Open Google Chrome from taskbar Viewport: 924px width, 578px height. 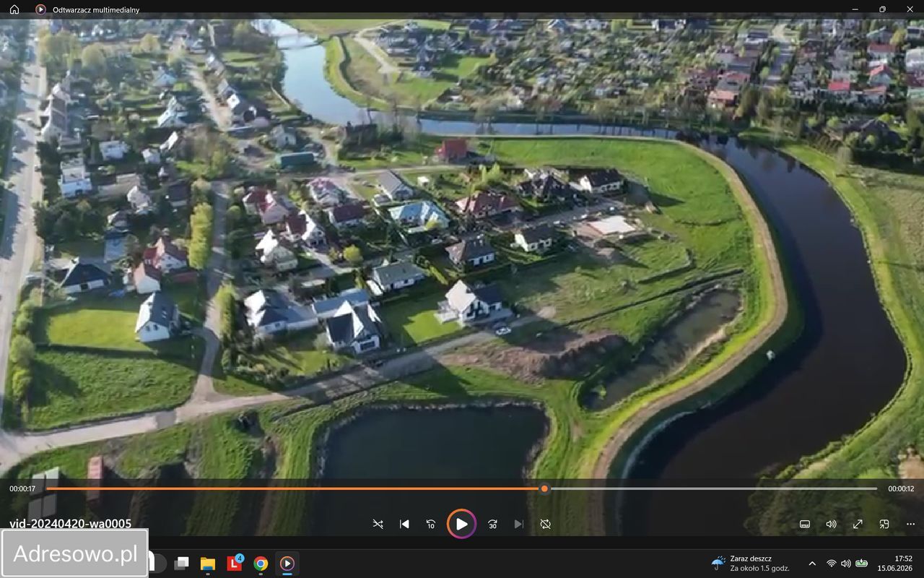coord(261,563)
